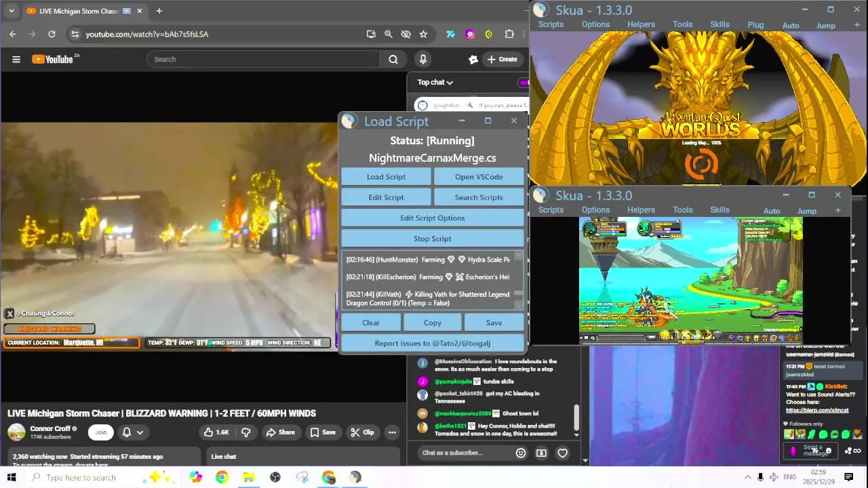Click the Clip scissors button
868x488 pixels.
click(x=362, y=432)
